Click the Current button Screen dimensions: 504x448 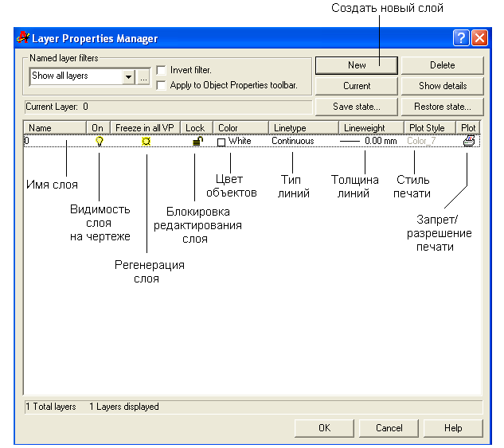(x=357, y=86)
